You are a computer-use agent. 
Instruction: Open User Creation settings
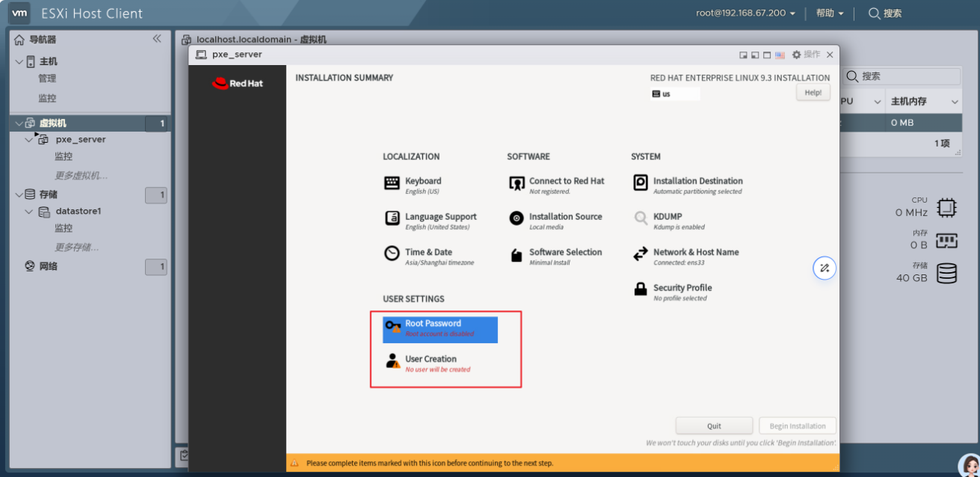(x=428, y=363)
